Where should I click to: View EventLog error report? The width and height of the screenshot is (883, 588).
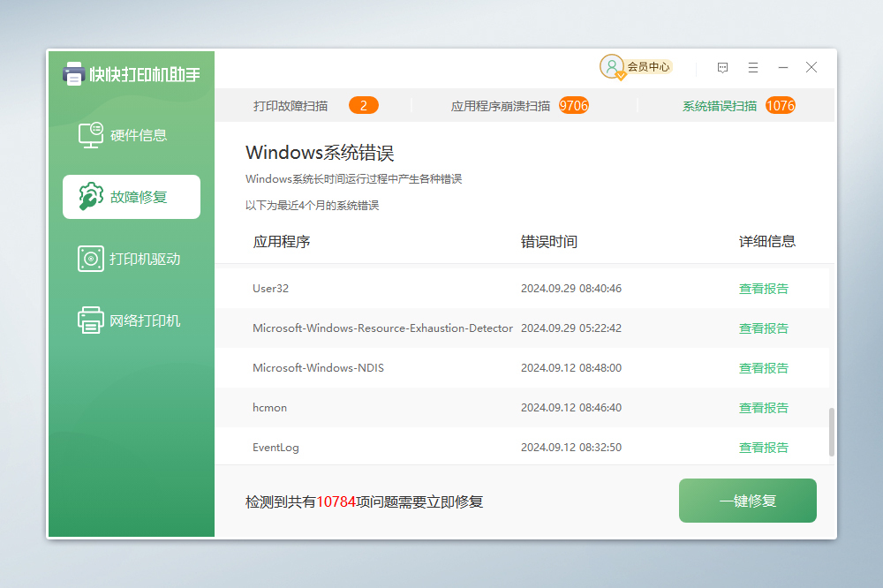(763, 448)
